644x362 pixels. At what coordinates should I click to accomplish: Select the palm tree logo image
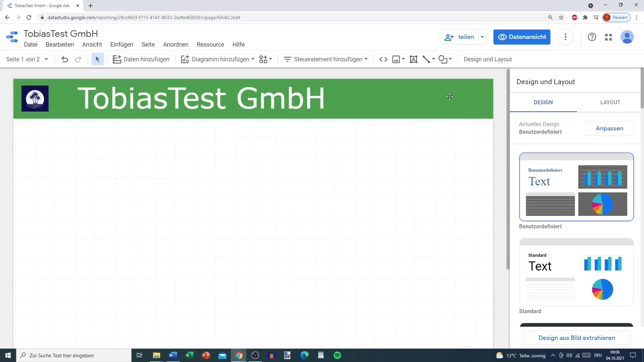click(x=35, y=99)
